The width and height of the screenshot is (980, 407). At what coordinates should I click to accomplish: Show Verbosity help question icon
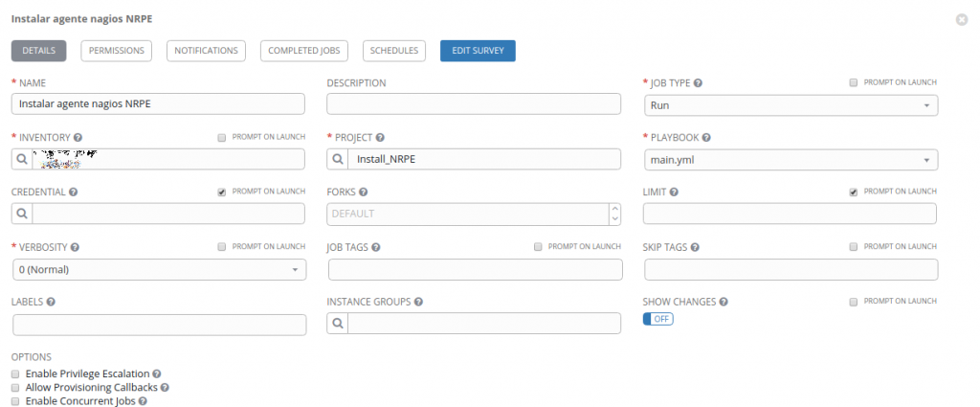pos(75,247)
